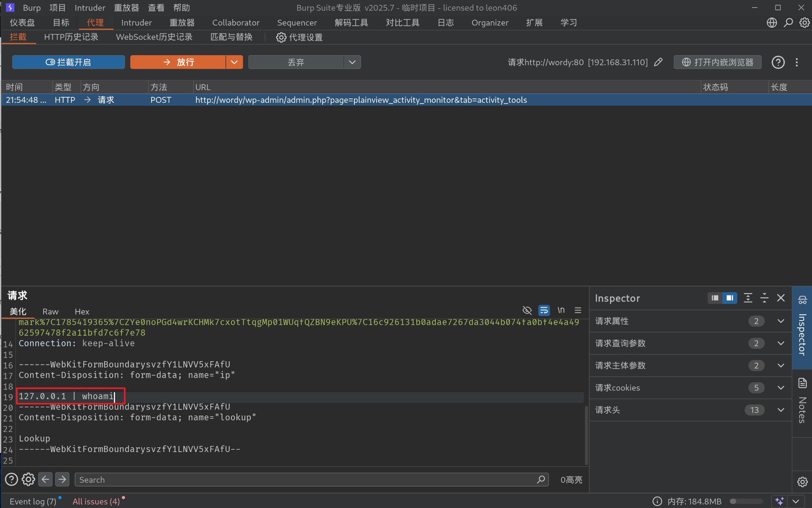Viewport: 812px width, 508px height.
Task: Click the pencil icon to edit the target host
Action: 658,62
